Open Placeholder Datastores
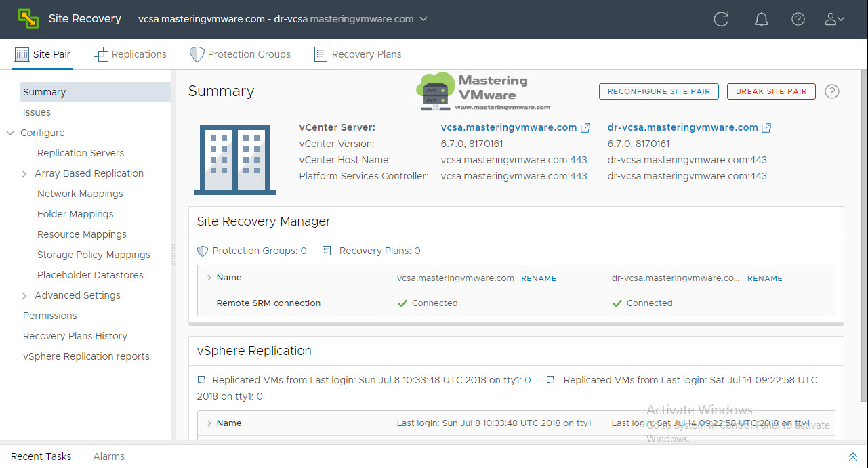This screenshot has height=468, width=868. click(x=90, y=275)
